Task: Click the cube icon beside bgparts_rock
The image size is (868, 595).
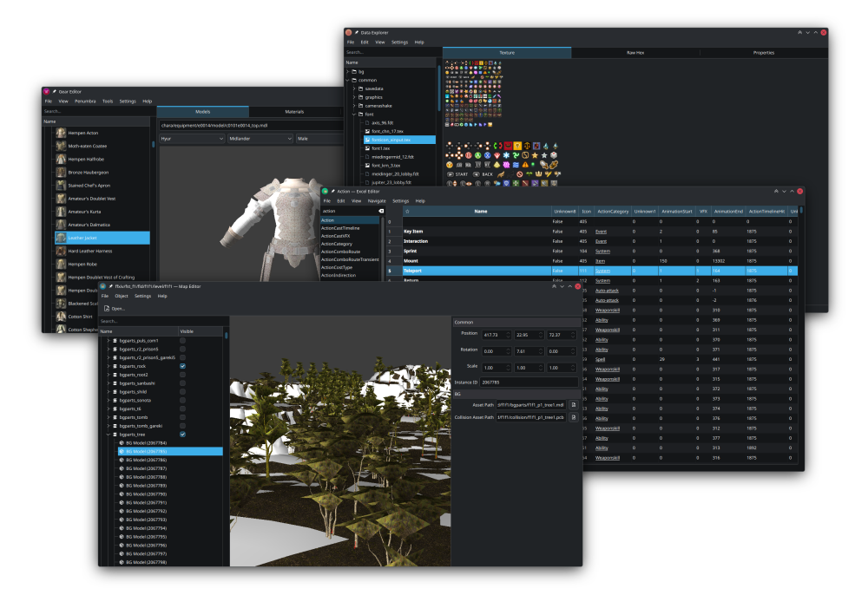Action: [x=115, y=366]
